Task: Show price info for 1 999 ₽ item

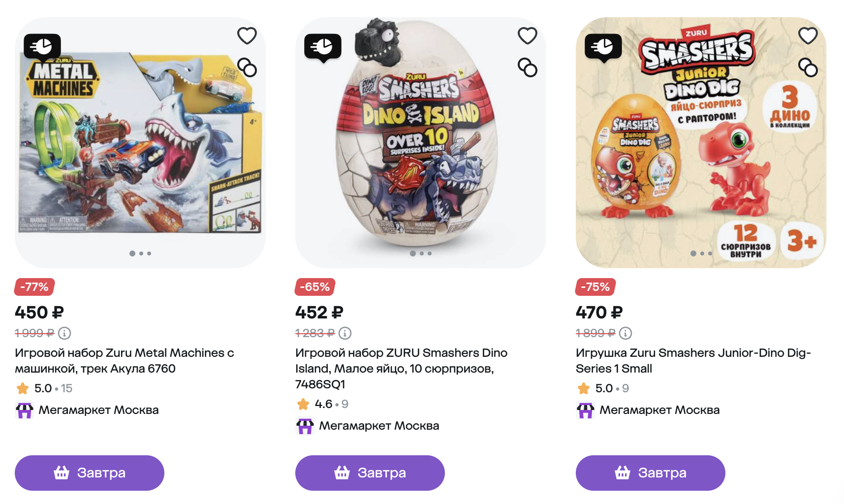Action: [64, 333]
